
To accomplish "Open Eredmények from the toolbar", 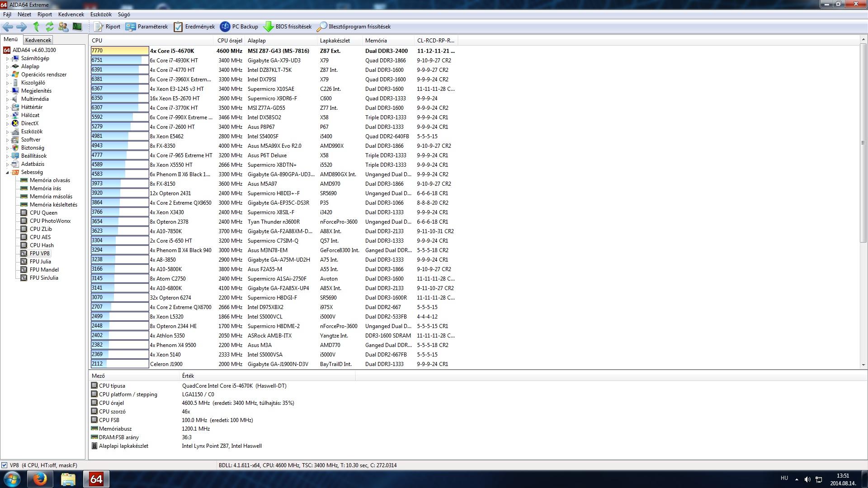I will (194, 27).
